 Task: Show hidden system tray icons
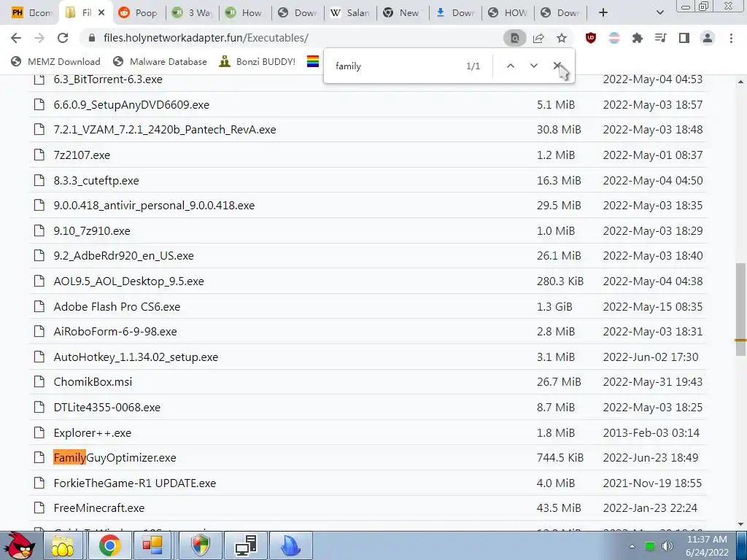pyautogui.click(x=632, y=546)
